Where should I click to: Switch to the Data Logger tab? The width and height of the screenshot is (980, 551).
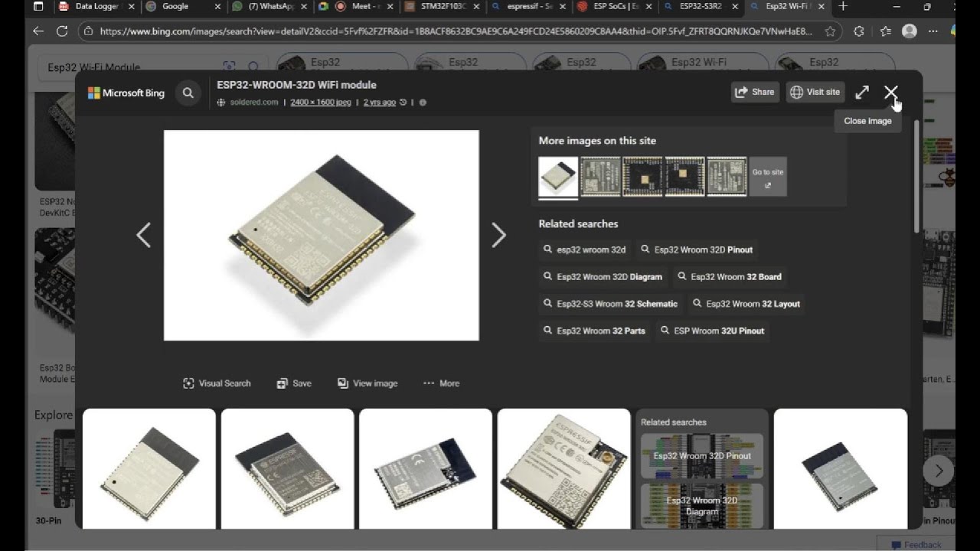pyautogui.click(x=96, y=6)
